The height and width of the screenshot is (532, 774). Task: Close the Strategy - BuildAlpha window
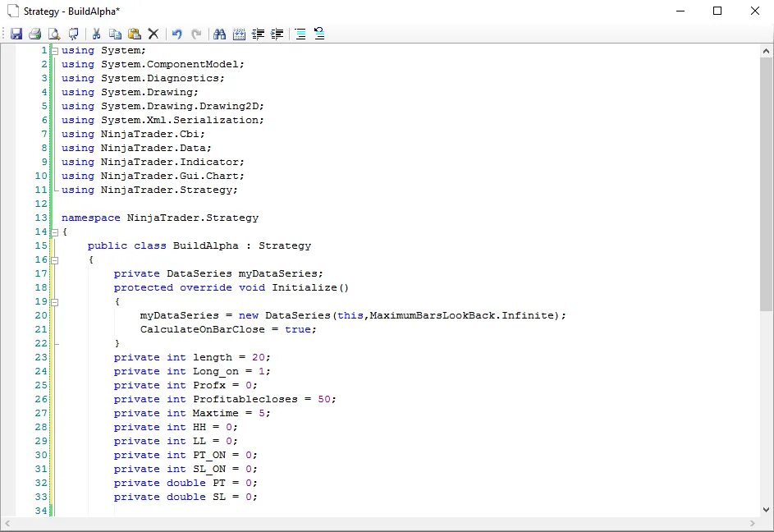[755, 11]
